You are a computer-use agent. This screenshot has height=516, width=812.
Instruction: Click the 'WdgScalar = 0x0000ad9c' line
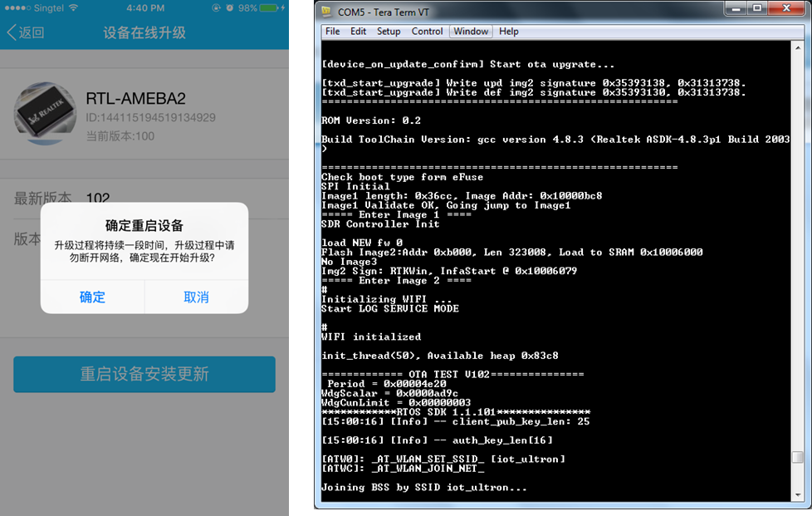389,393
